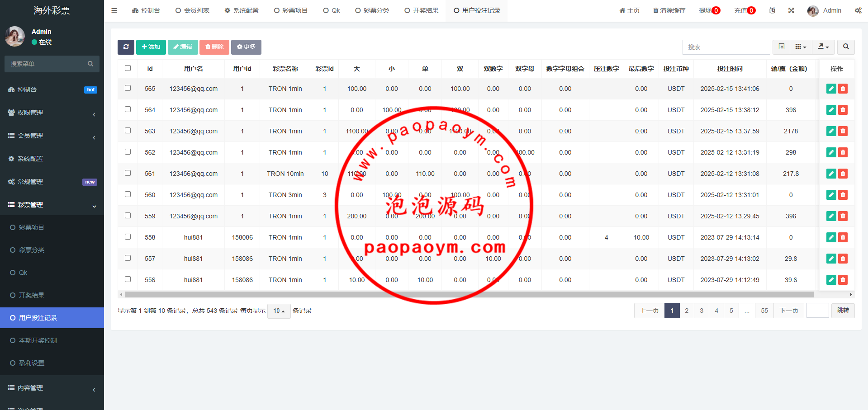The image size is (868, 410).
Task: Click the sidebar Admin profile picture
Action: [x=15, y=36]
